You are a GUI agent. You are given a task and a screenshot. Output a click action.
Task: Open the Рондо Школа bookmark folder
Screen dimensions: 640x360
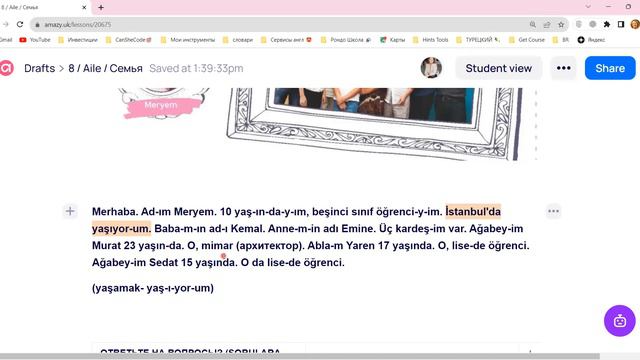coord(346,40)
